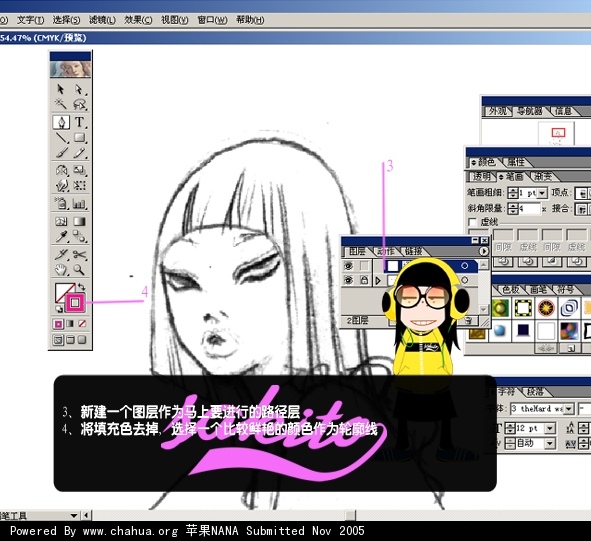
Task: Select the Type tool
Action: [79, 122]
